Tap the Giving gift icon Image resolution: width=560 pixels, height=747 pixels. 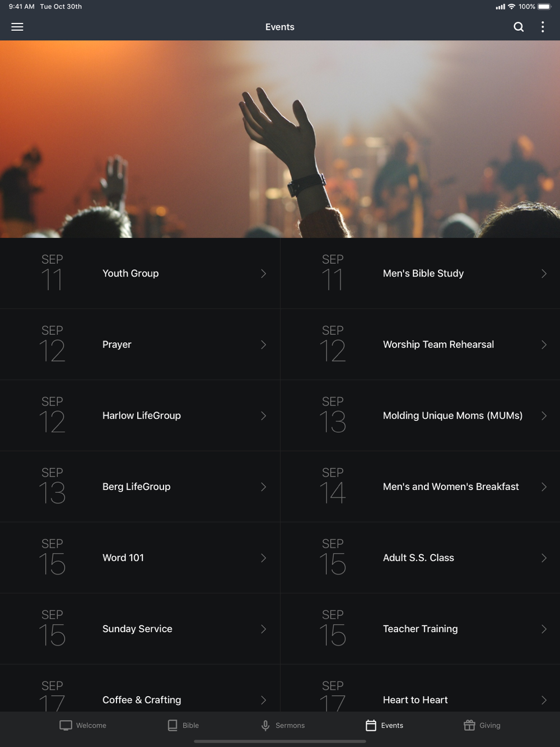point(469,725)
